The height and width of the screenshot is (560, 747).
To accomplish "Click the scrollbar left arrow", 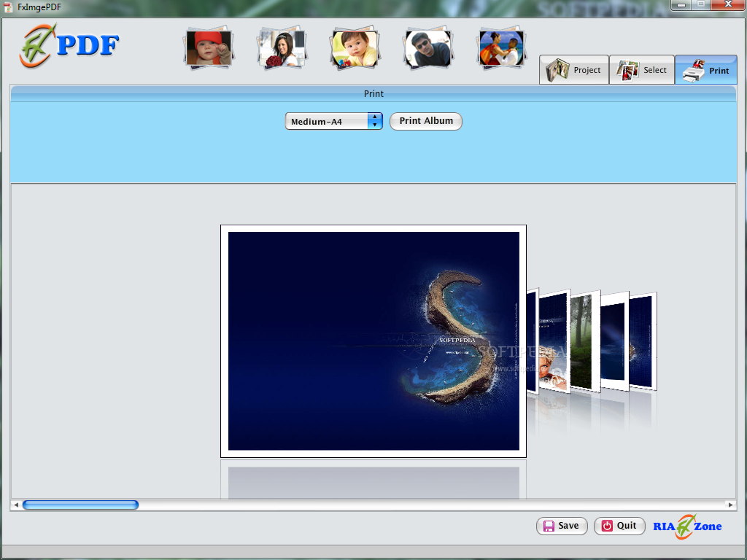I will (16, 505).
